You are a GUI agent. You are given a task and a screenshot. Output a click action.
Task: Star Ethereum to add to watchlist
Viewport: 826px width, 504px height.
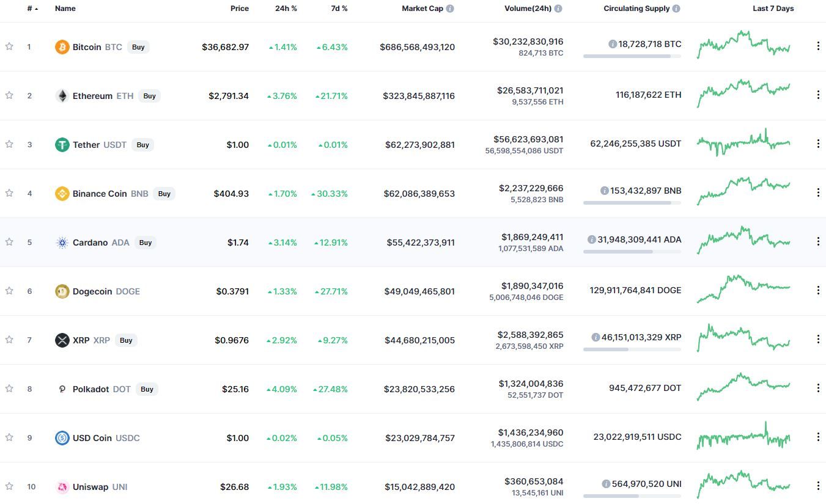click(9, 95)
